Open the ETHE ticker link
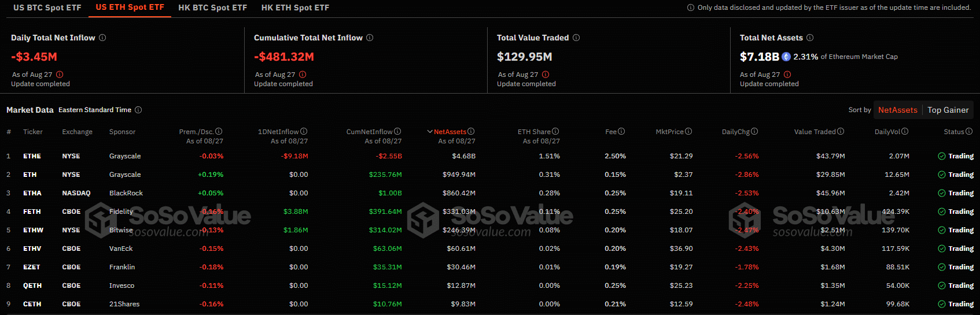Image resolution: width=980 pixels, height=315 pixels. tap(32, 156)
